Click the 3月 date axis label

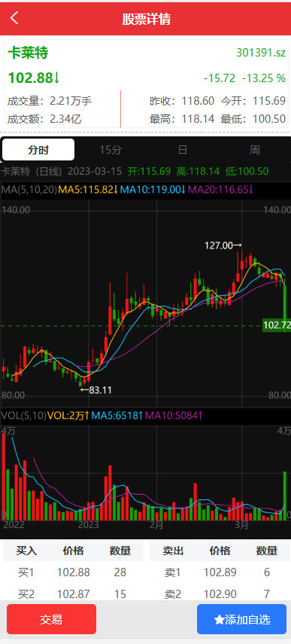tap(242, 525)
